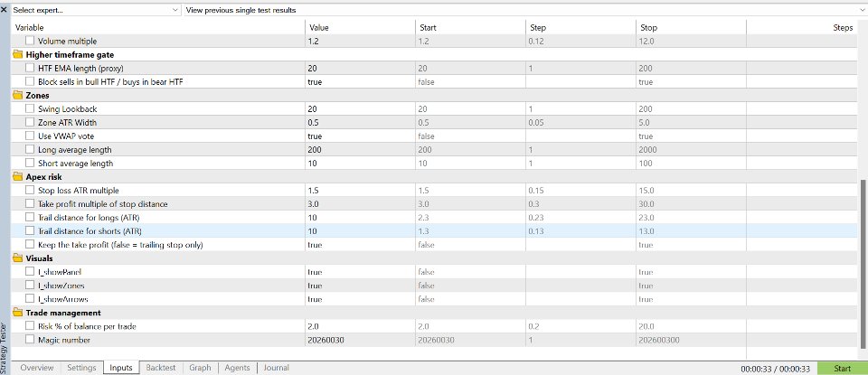Switch to the Agents tab
868x375 pixels.
tap(237, 368)
